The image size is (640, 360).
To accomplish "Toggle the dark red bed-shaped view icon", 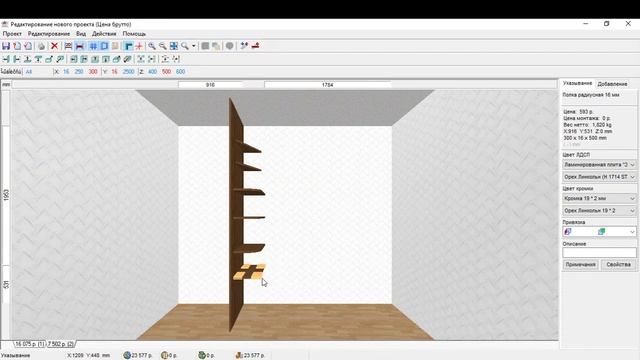I will (80, 46).
